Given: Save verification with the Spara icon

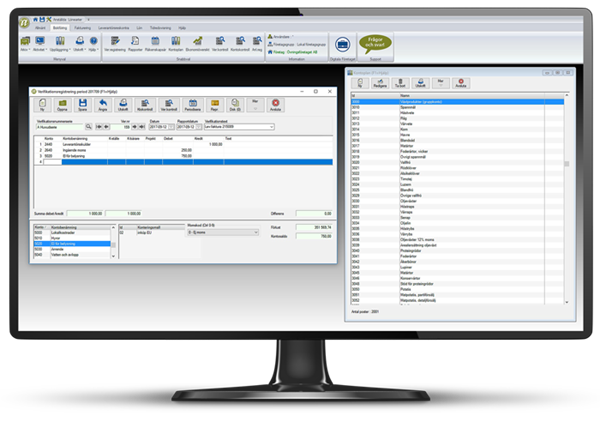Looking at the screenshot, I should pos(83,103).
